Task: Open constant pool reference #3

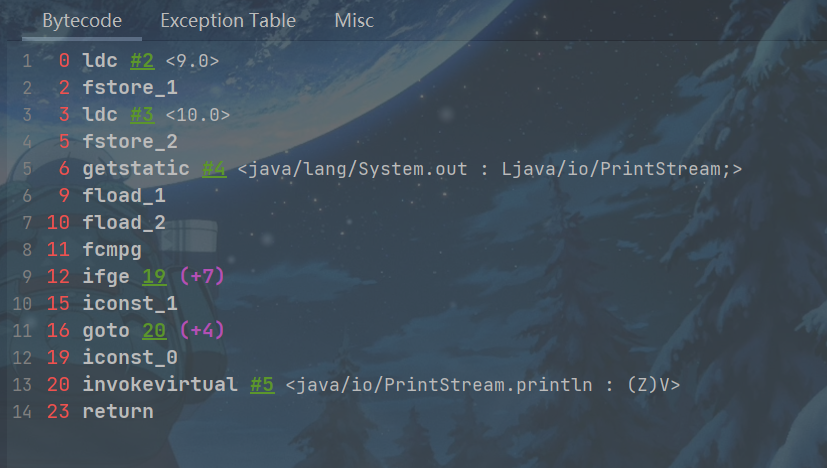Action: click(x=142, y=115)
